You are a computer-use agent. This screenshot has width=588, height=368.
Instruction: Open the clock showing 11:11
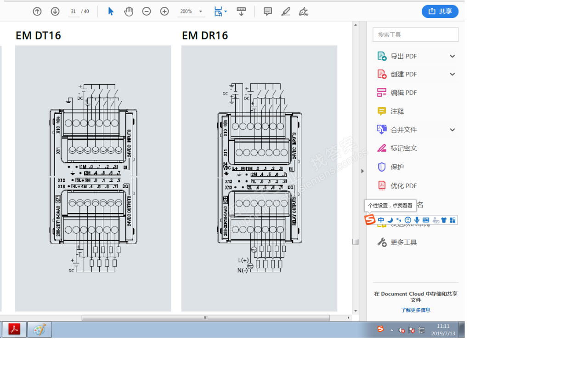(443, 330)
